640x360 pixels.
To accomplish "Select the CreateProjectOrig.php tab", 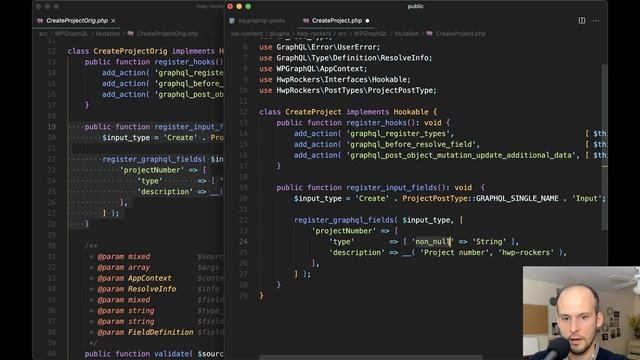I will 77,21.
